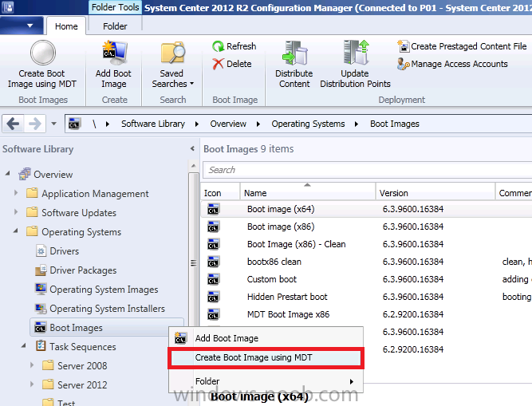Select the Folder Tools contextual tab
The height and width of the screenshot is (406, 532).
pyautogui.click(x=116, y=7)
